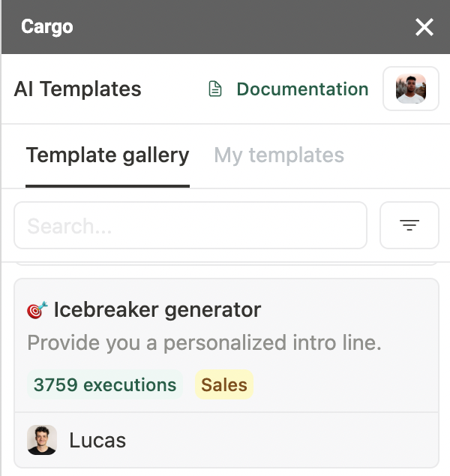Open the Documentation link
The image size is (450, 476).
[x=301, y=89]
